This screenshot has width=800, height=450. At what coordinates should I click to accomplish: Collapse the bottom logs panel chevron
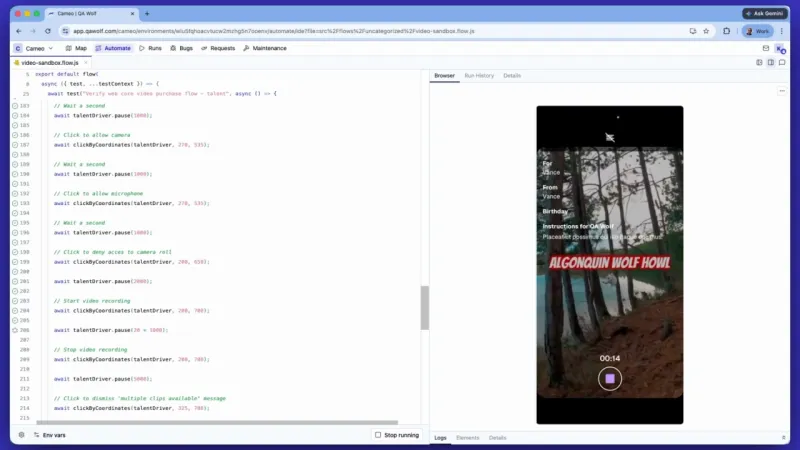click(x=783, y=438)
